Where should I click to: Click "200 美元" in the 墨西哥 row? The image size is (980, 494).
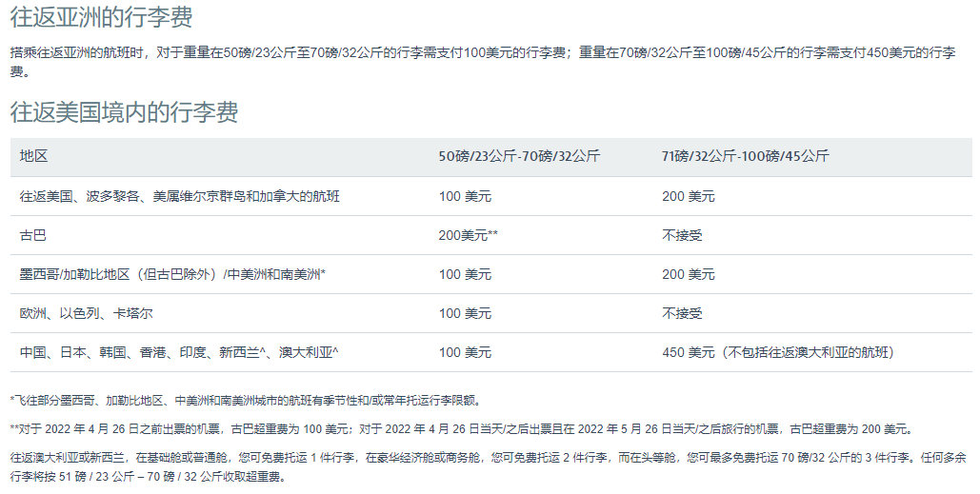click(x=689, y=274)
